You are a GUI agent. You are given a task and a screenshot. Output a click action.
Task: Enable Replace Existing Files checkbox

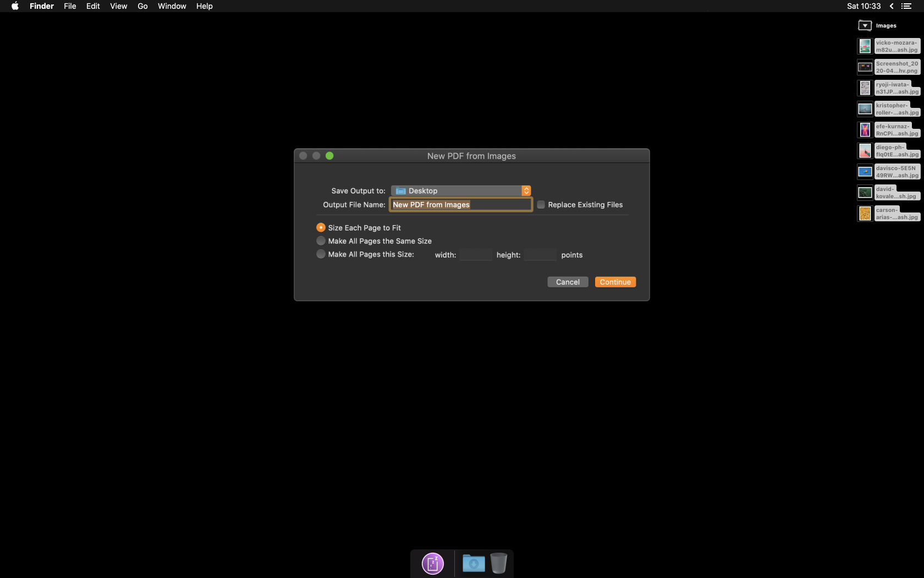[x=541, y=205]
